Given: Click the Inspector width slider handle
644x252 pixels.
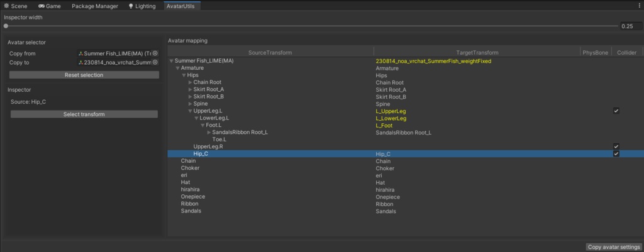Looking at the screenshot, I should [6, 26].
